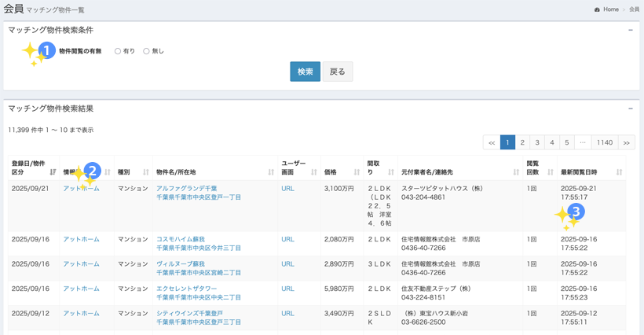Sort by 種別 column icon
Screen dimensions: 644x335
[x=146, y=172]
